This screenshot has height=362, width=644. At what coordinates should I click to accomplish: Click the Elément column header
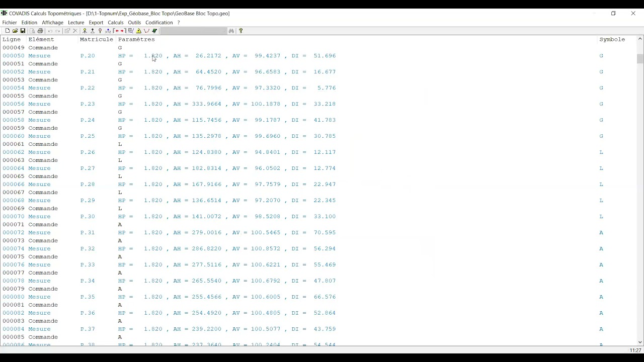[x=41, y=39]
